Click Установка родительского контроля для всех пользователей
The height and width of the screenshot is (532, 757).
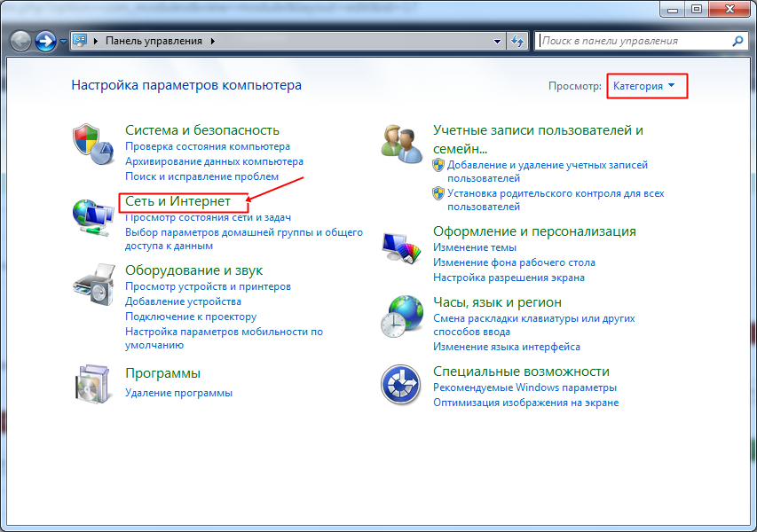click(x=556, y=199)
